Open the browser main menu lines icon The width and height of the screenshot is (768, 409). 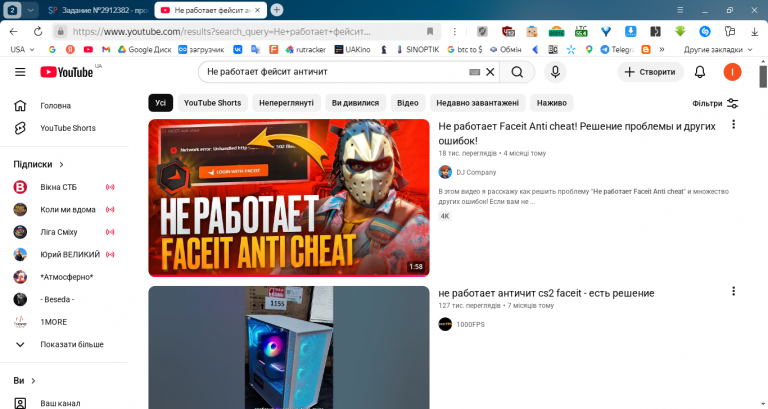tap(680, 10)
